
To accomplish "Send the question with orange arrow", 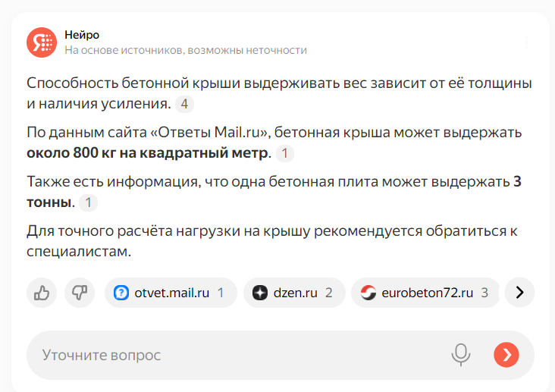I will 506,354.
